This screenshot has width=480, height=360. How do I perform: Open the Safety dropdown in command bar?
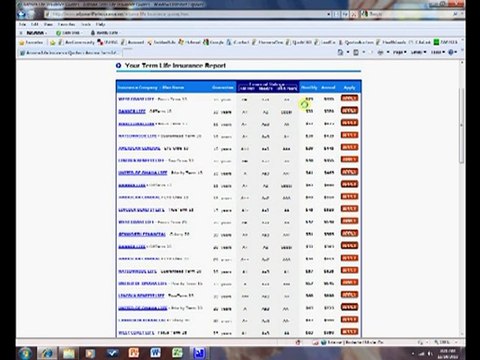tap(418, 52)
